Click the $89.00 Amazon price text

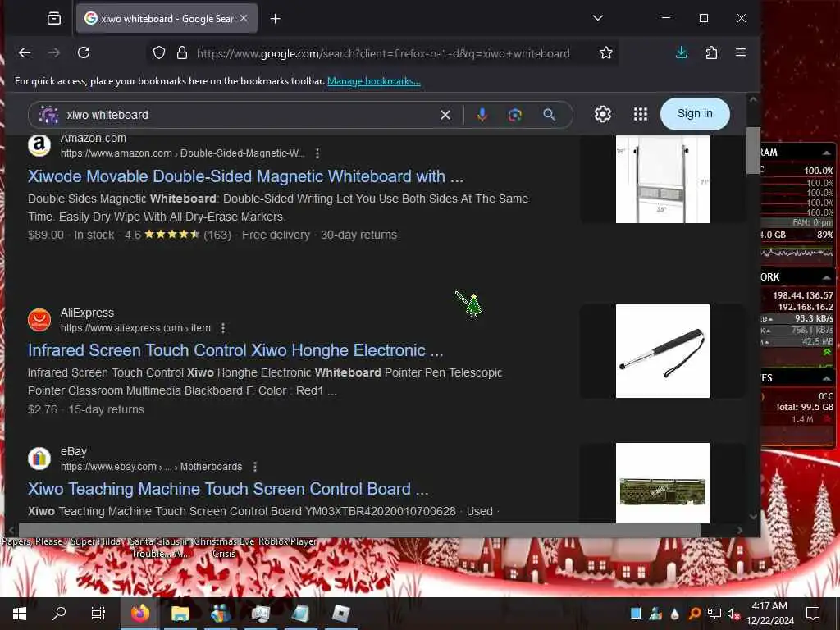coord(46,235)
